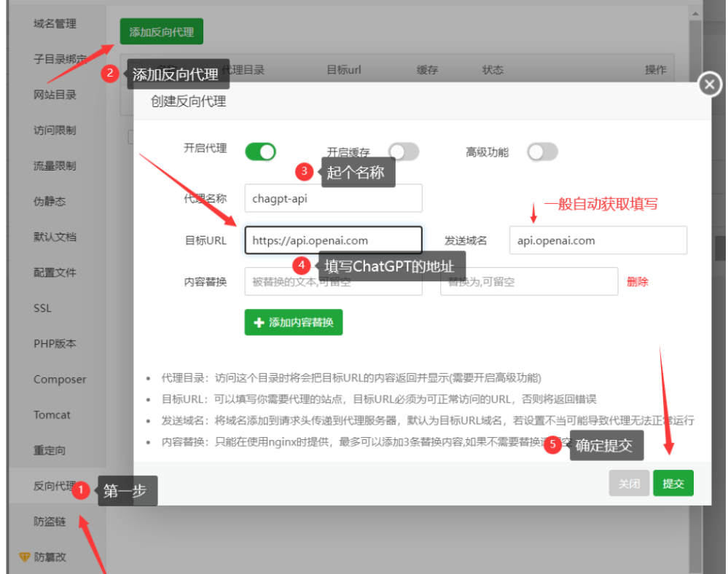Turn on the 高级功能 switch
The height and width of the screenshot is (574, 728).
(x=542, y=152)
